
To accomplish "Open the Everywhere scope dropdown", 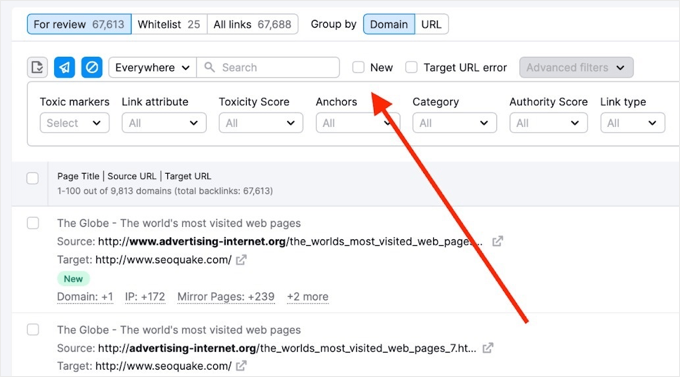I will (152, 68).
